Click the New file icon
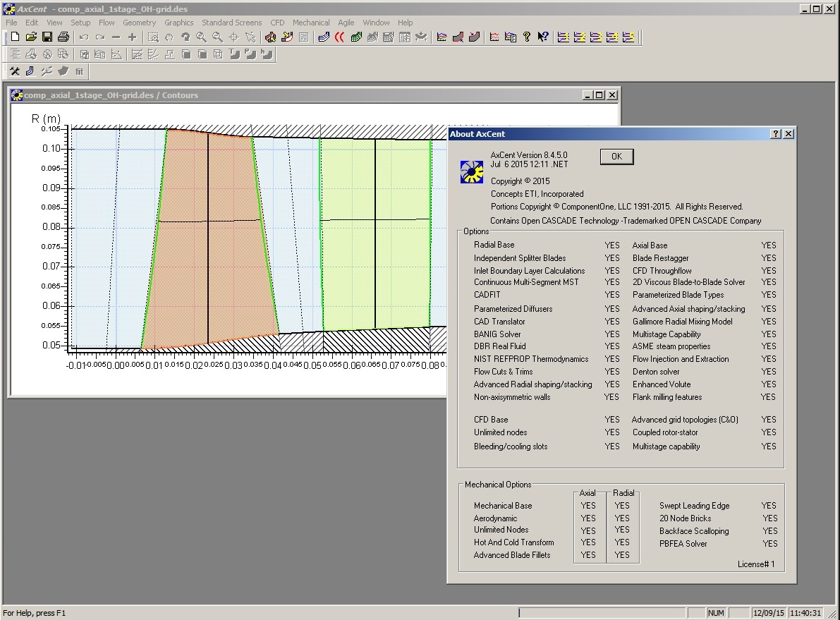840x620 pixels. pyautogui.click(x=15, y=37)
